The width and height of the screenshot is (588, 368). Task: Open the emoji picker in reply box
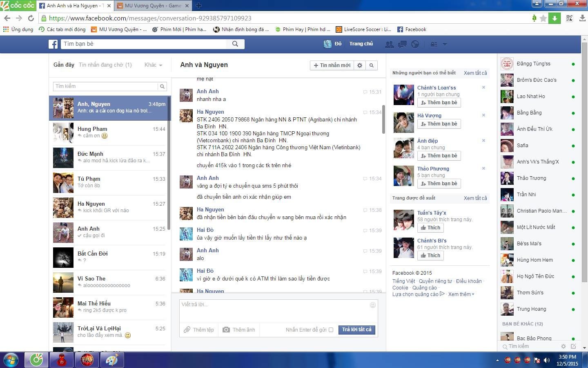click(x=372, y=305)
